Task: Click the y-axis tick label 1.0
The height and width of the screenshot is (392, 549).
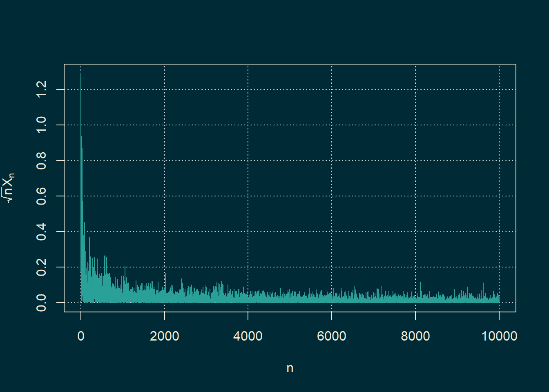Action: point(41,125)
